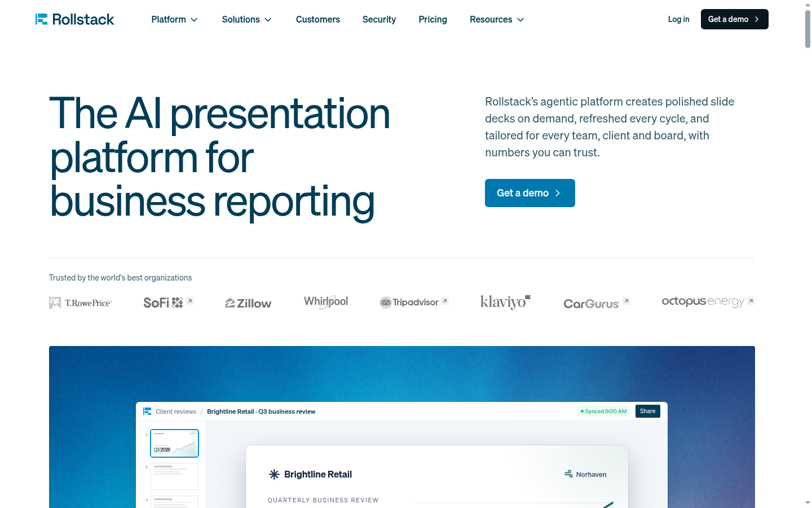Click the Client reviews breadcrumb
812x508 pixels.
(x=176, y=411)
